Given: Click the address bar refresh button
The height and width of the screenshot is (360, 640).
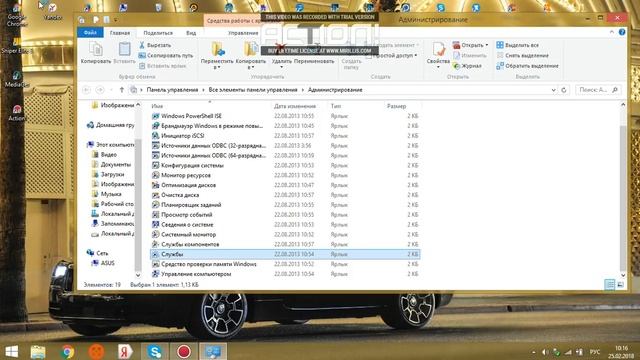Looking at the screenshot, I should coord(564,90).
